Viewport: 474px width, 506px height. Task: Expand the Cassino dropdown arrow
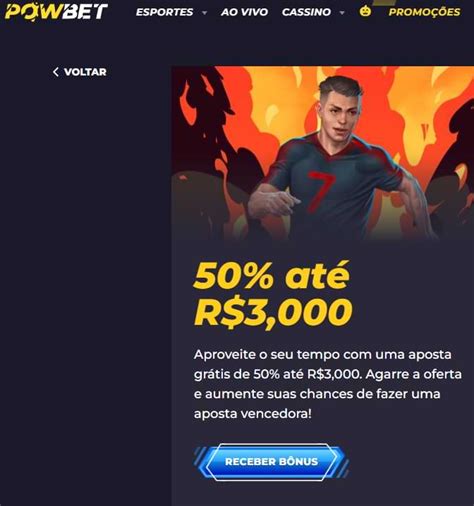click(x=342, y=13)
